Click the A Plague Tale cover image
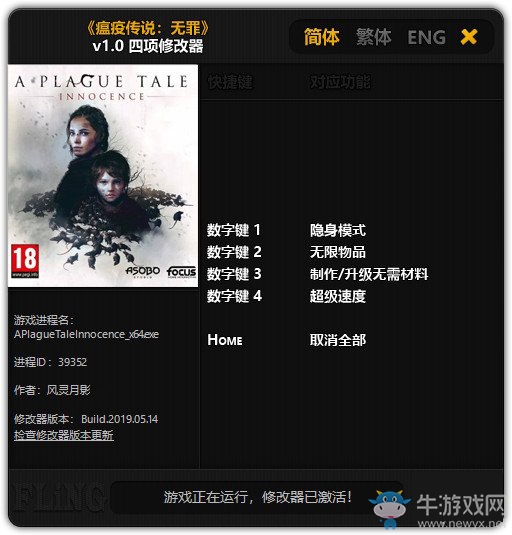 tap(103, 175)
